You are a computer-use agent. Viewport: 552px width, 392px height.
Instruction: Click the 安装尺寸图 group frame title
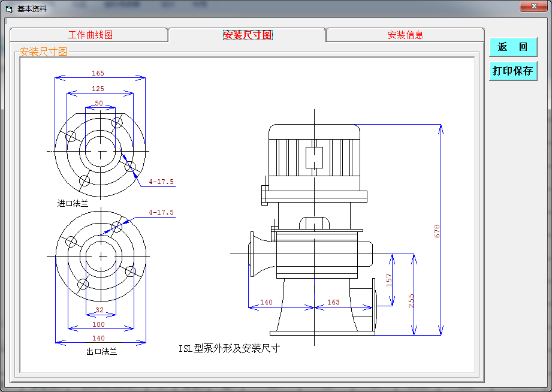point(43,52)
